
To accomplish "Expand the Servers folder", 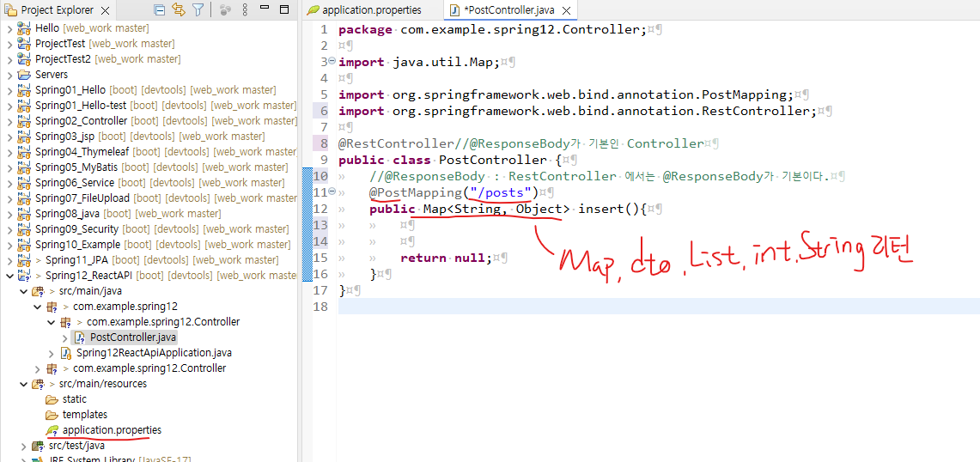I will click(x=9, y=75).
